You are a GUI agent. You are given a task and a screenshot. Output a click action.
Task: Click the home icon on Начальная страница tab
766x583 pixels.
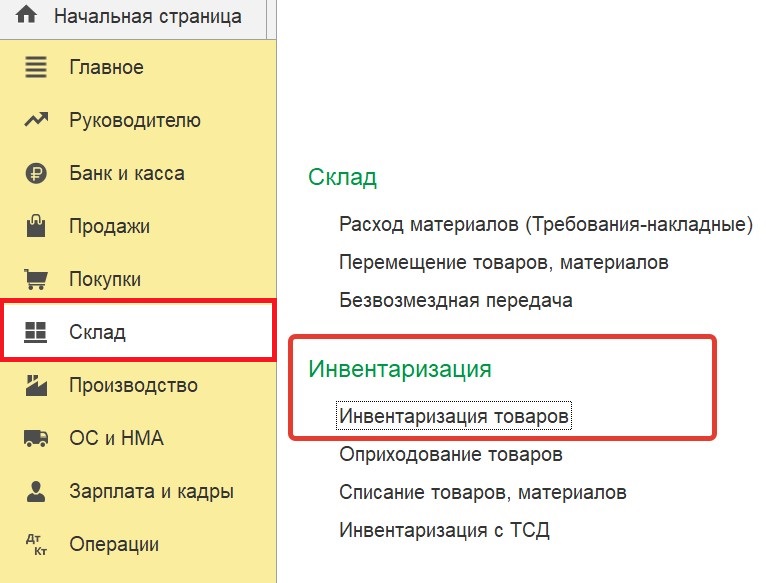pos(26,15)
